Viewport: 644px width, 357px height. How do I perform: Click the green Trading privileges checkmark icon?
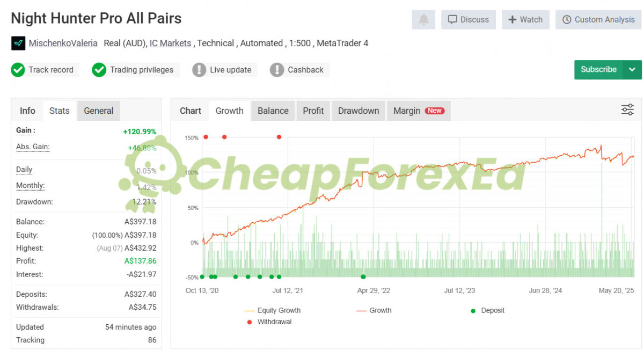click(x=99, y=70)
